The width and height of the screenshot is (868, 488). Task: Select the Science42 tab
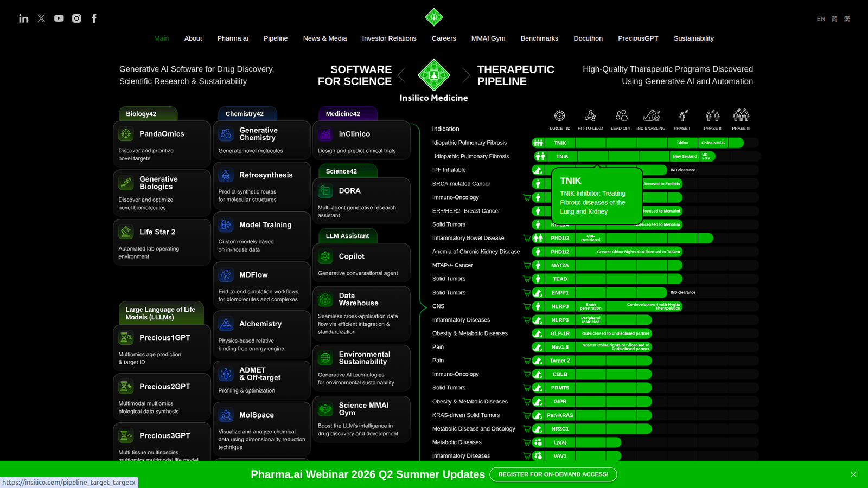348,171
